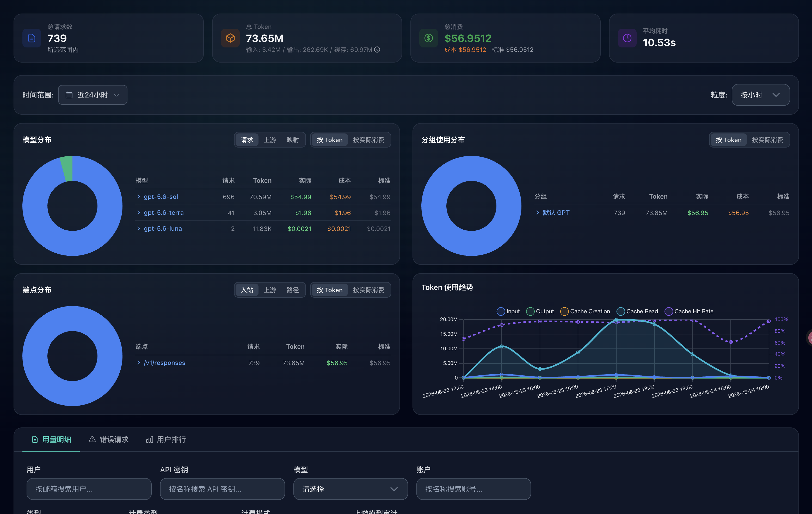The image size is (812, 514).
Task: Select the 入站 endpoint tab
Action: (247, 290)
